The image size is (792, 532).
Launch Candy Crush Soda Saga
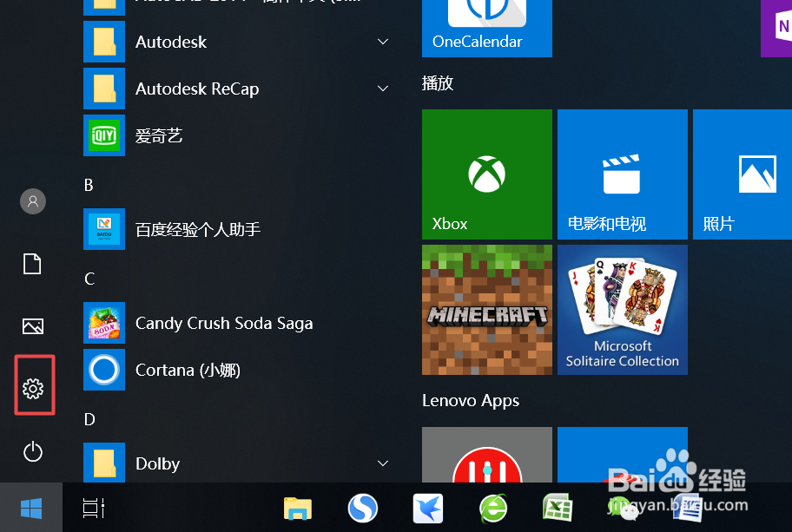237,323
